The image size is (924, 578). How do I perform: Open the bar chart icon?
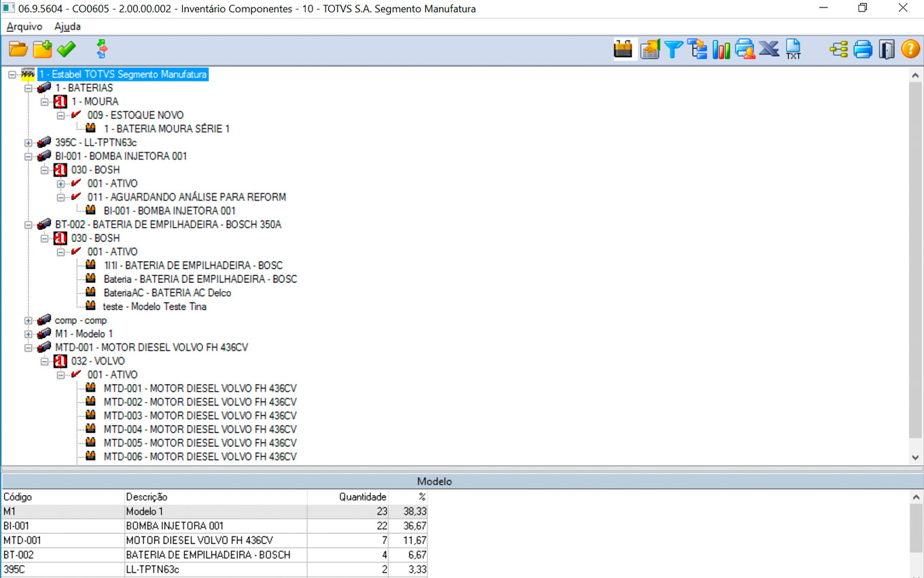(721, 49)
